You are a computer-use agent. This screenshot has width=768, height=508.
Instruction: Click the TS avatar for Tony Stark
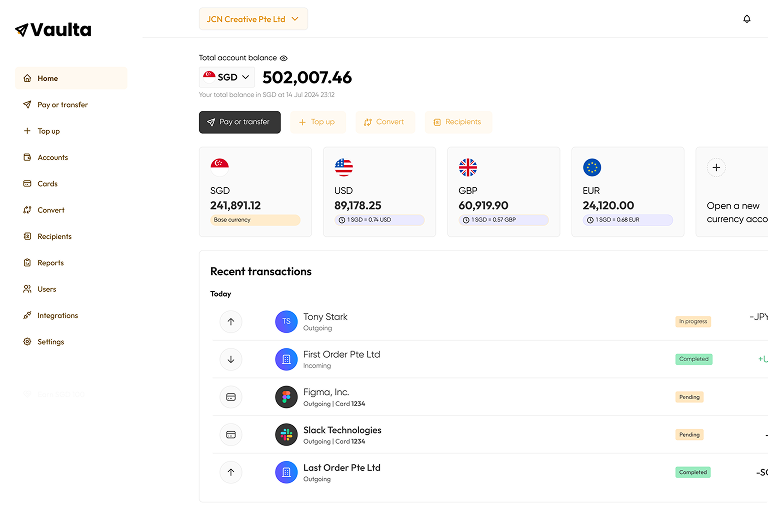tap(287, 322)
